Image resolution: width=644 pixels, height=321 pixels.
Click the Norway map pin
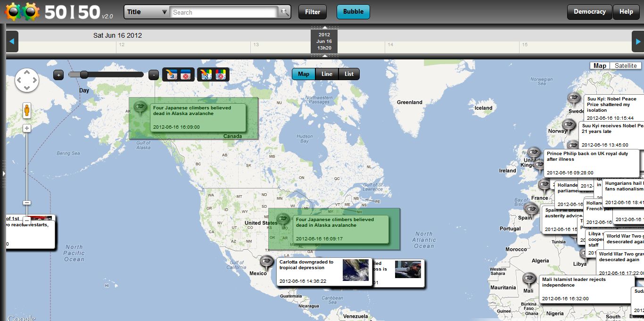(x=569, y=126)
